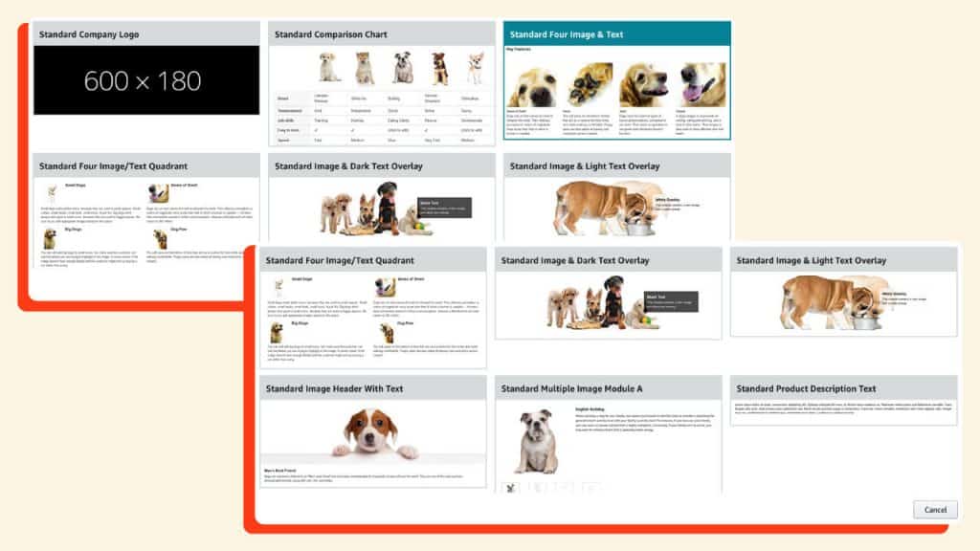The image size is (980, 551).
Task: Click the Chihuahua image in the comparison chart
Action: [x=475, y=67]
